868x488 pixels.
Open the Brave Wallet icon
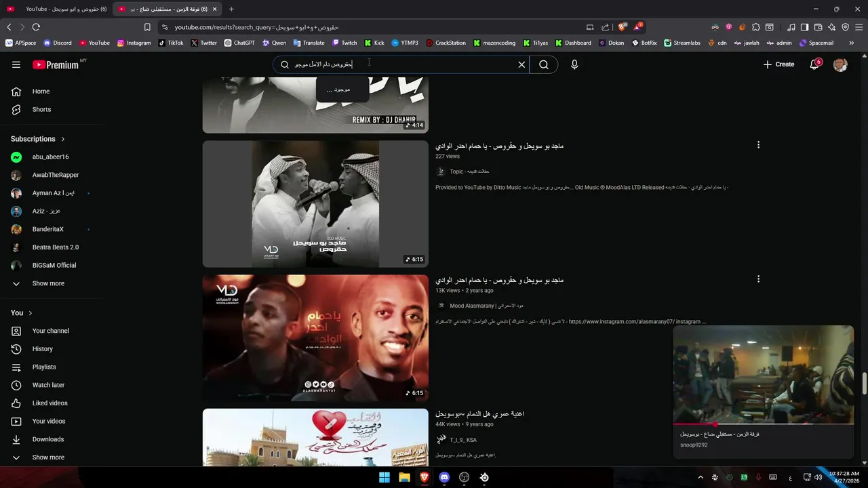[x=818, y=27]
